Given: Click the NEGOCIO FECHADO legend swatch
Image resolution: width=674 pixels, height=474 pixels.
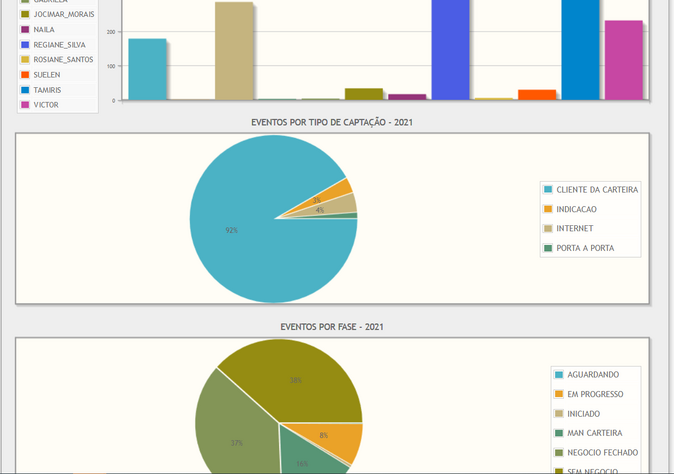Looking at the screenshot, I should coord(558,453).
